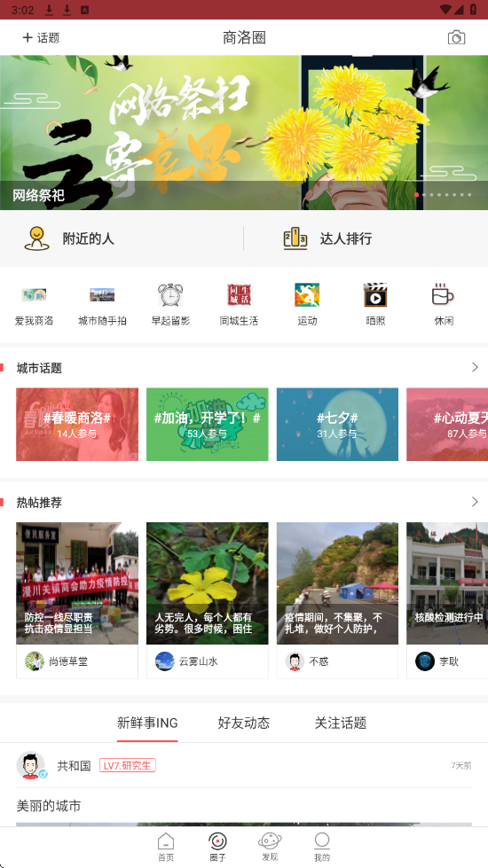This screenshot has height=868, width=488.
Task: Expand the 城市话题 section arrow
Action: click(x=475, y=367)
